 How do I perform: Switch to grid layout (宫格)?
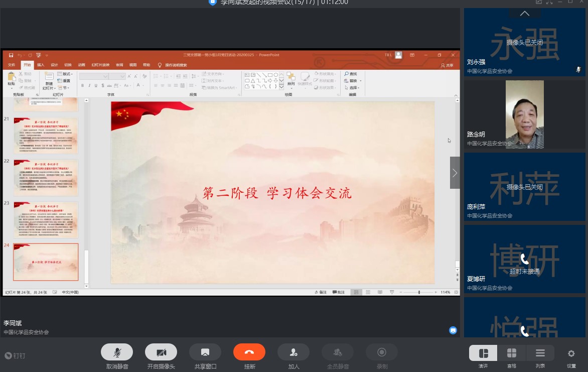point(512,353)
